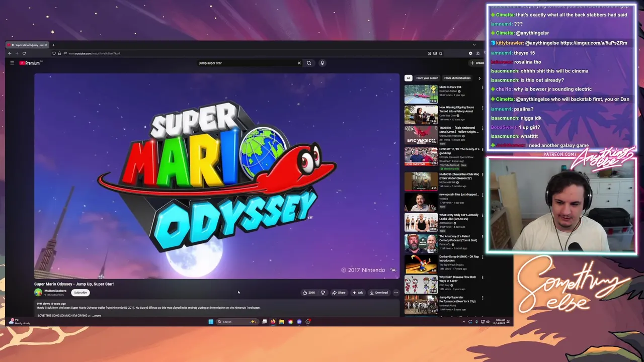Open the imgur link in kittybrawler's chat message
This screenshot has height=362, width=644.
click(594, 43)
